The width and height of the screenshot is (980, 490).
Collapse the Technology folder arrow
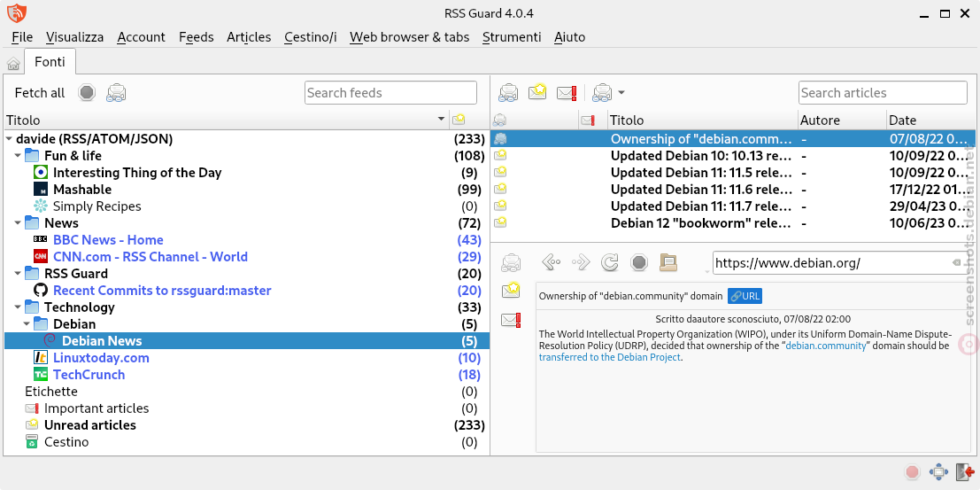[18, 307]
